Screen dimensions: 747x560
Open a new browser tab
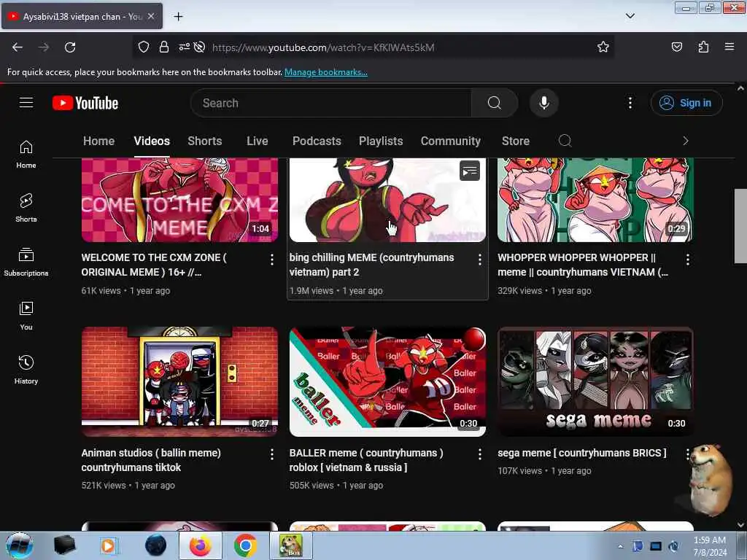pos(178,17)
